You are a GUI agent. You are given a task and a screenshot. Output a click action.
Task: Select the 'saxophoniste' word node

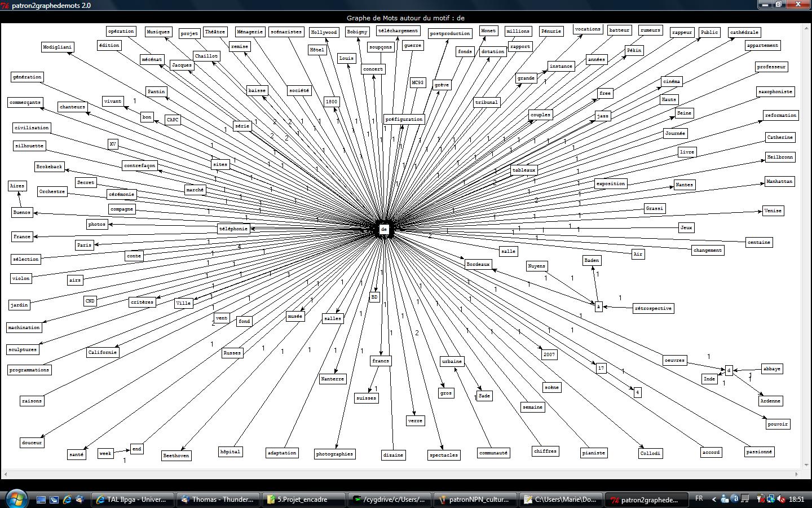click(x=775, y=91)
